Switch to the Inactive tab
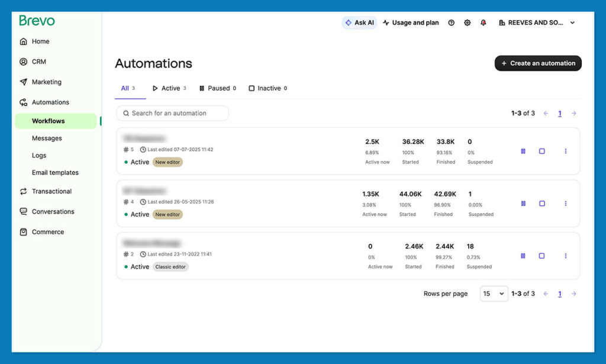The width and height of the screenshot is (606, 364). [267, 88]
